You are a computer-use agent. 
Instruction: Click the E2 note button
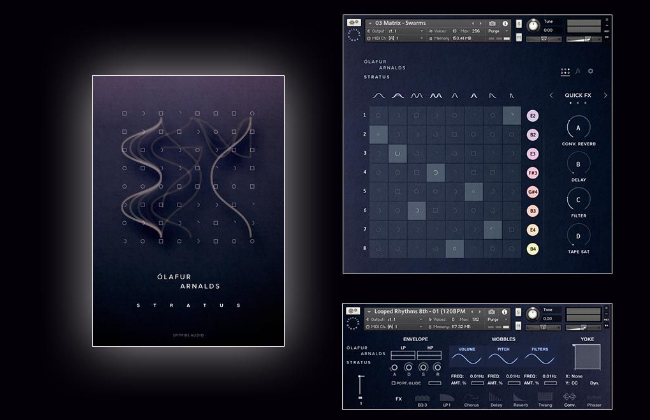tap(533, 116)
